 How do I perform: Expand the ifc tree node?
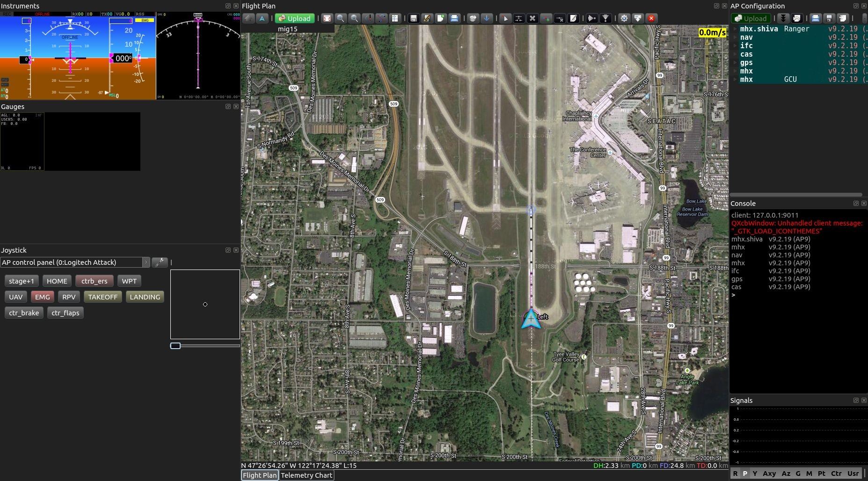click(x=735, y=46)
